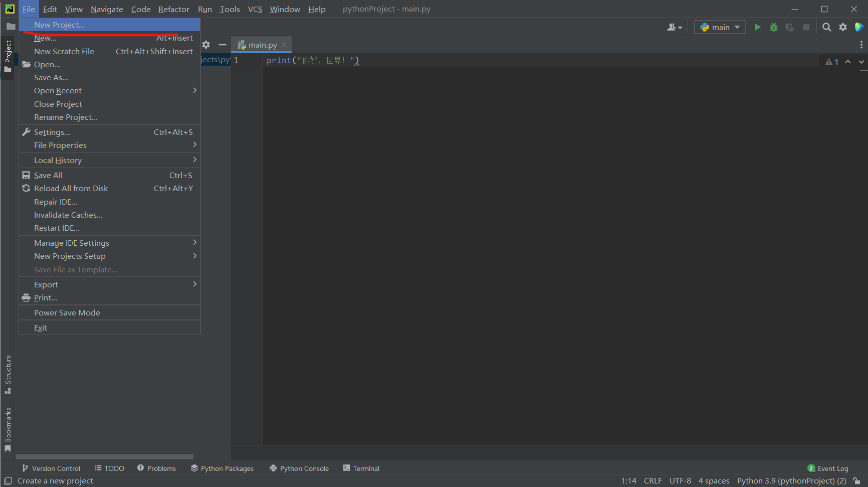Open the Terminal tool window
Screen dimensions: 868x487
(x=361, y=468)
